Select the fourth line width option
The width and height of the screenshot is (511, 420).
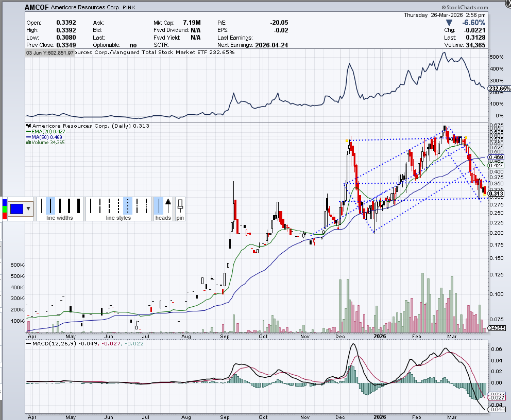pyautogui.click(x=69, y=206)
